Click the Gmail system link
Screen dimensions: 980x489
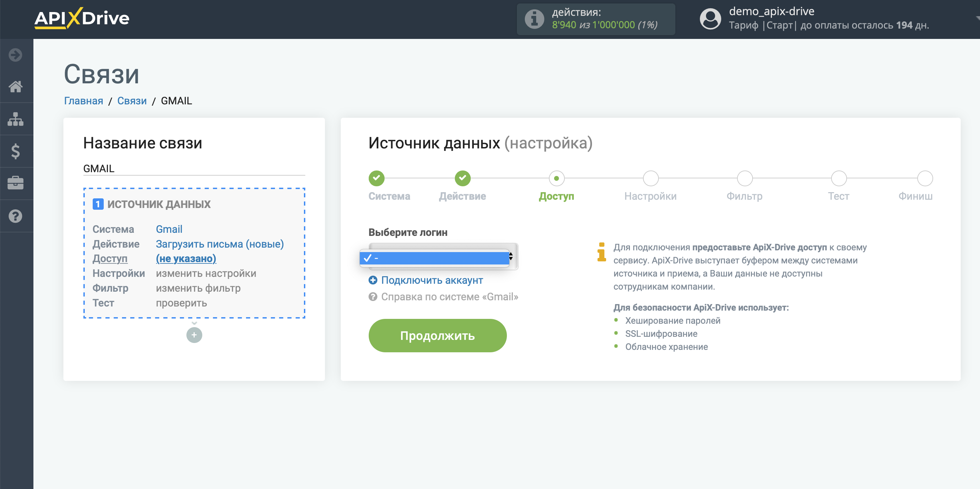click(x=169, y=229)
